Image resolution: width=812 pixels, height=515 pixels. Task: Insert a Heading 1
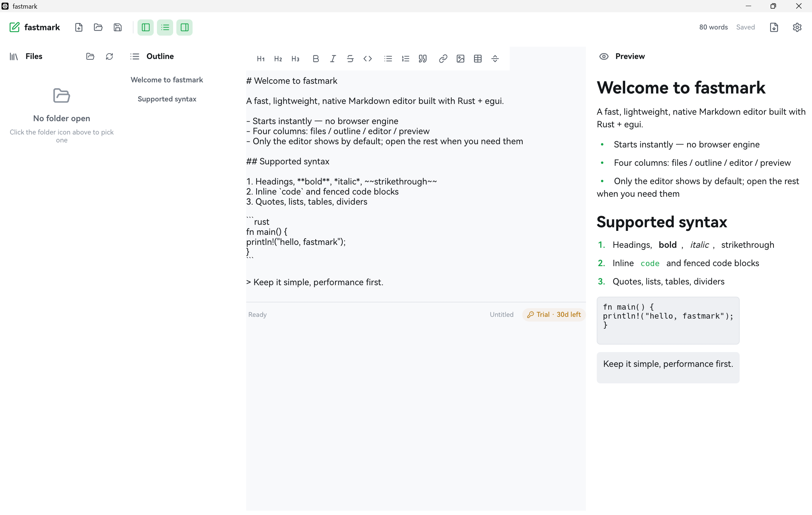pyautogui.click(x=261, y=59)
